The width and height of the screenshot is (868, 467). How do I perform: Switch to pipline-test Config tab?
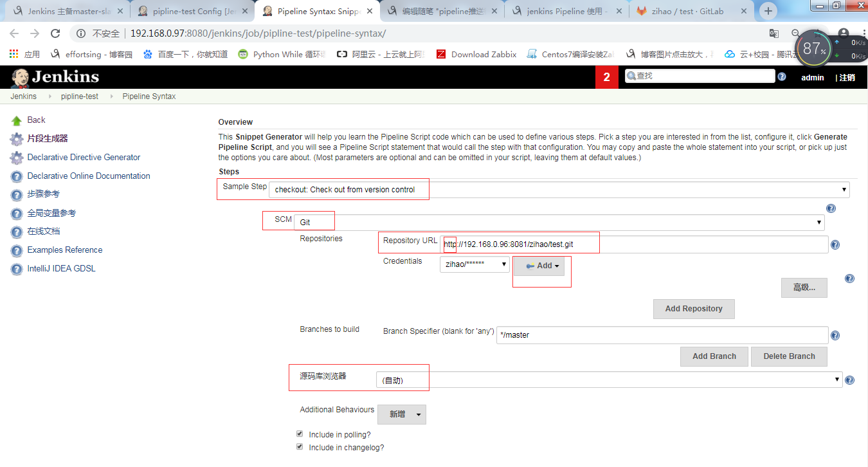(x=193, y=11)
